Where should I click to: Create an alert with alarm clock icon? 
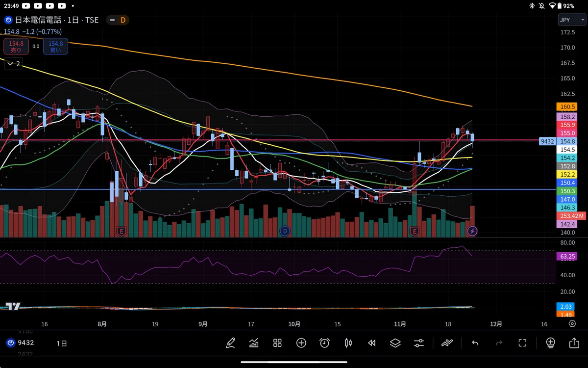coord(324,343)
